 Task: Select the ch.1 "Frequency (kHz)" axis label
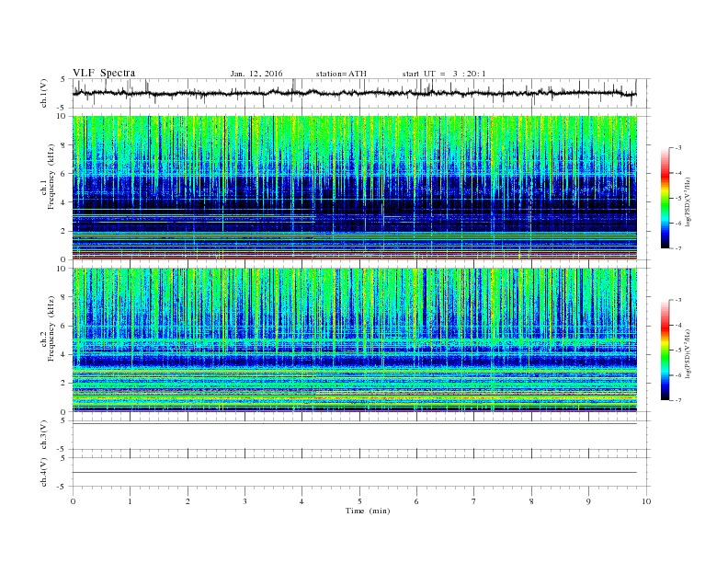tap(51, 176)
